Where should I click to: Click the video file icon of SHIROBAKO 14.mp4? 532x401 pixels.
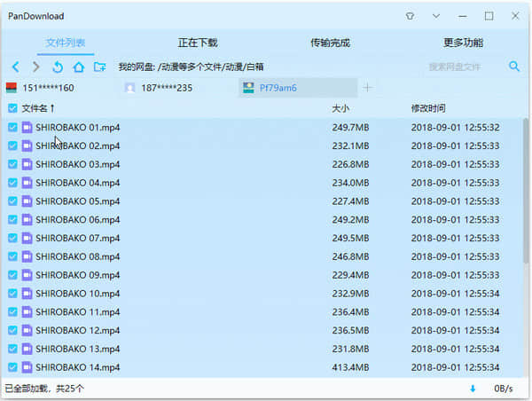click(x=27, y=367)
